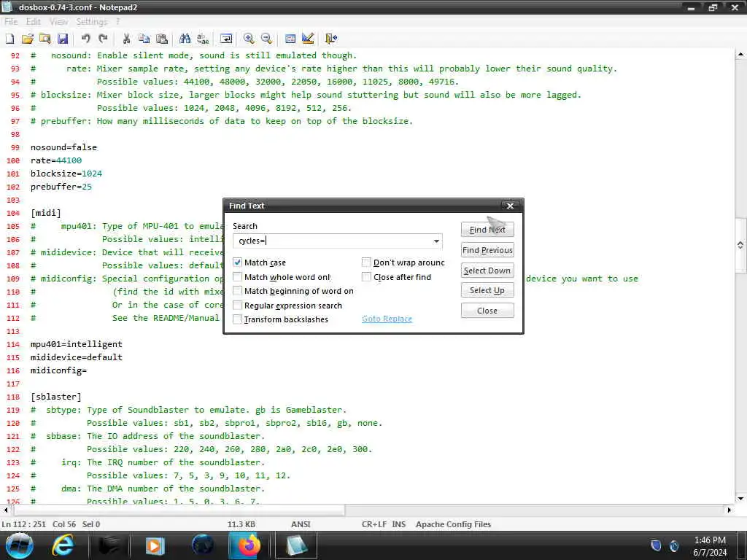Save the file via floppy disk icon

[x=63, y=39]
